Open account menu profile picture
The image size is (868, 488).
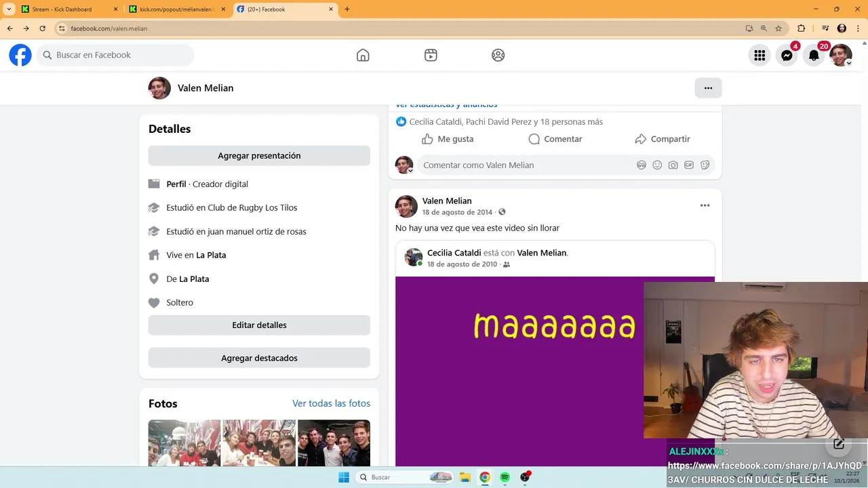(x=841, y=56)
